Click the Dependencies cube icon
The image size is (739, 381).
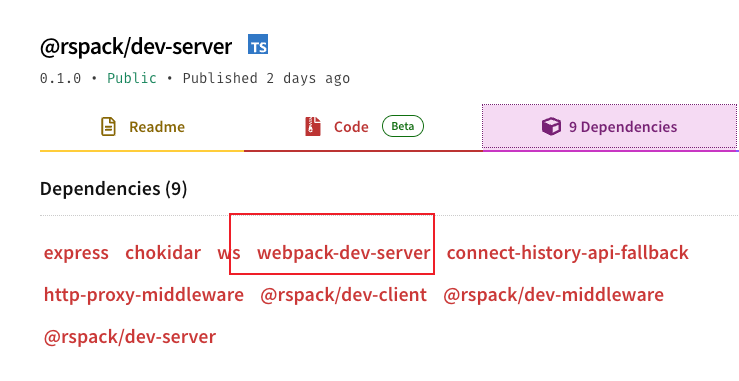pyautogui.click(x=551, y=126)
